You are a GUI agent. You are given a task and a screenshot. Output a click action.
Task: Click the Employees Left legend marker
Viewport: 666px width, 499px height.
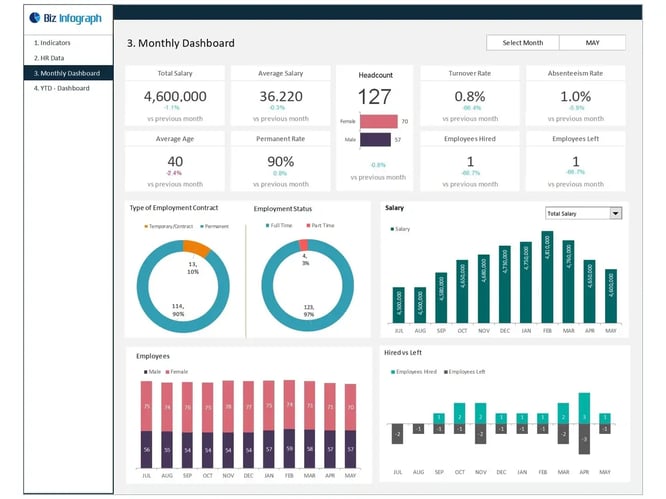click(446, 372)
